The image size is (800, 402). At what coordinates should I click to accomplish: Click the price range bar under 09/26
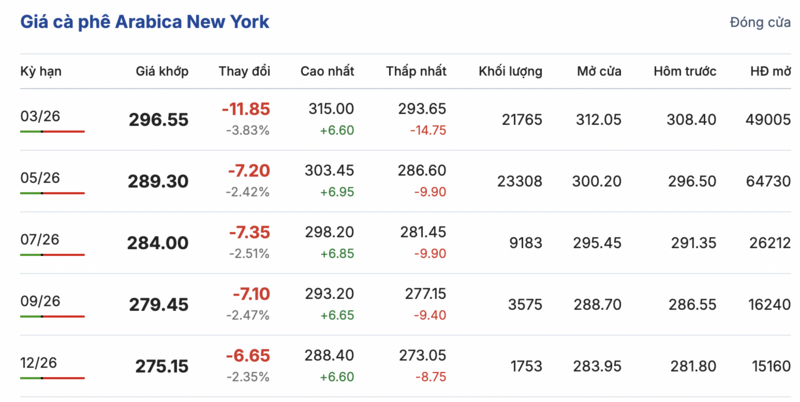pos(52,316)
